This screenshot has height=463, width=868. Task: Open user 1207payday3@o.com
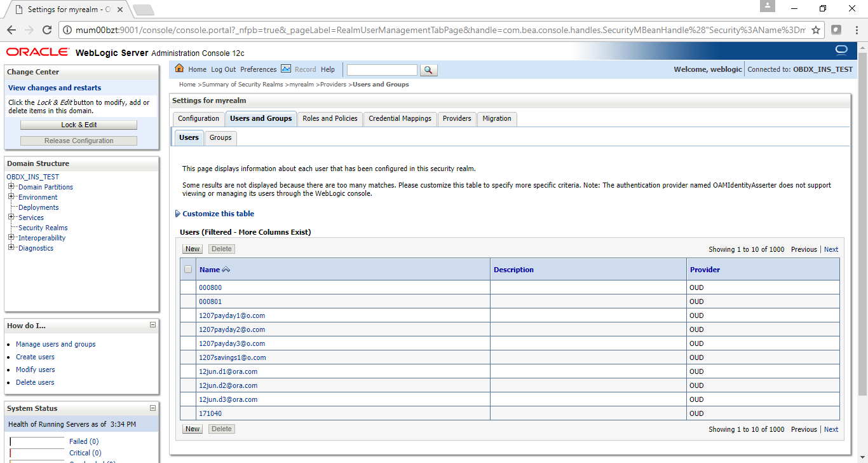(x=232, y=343)
